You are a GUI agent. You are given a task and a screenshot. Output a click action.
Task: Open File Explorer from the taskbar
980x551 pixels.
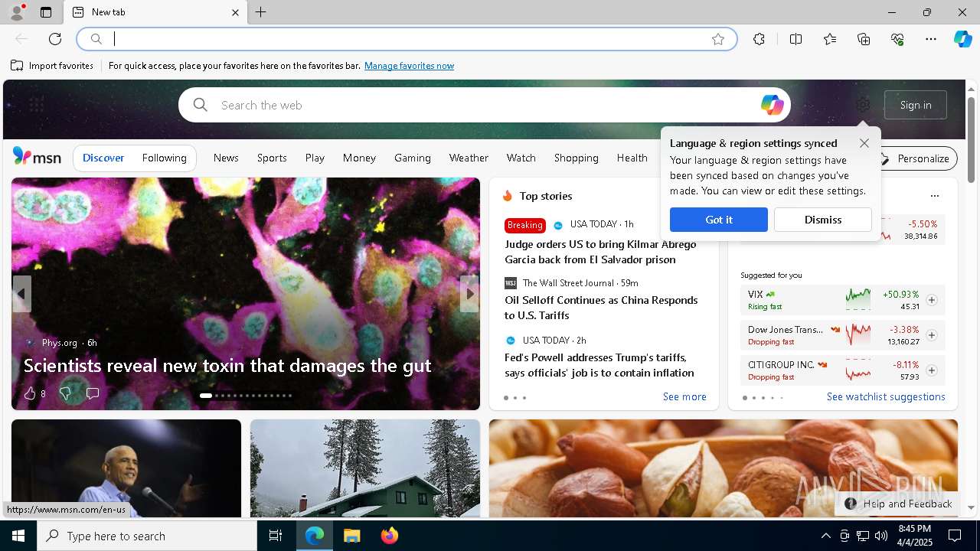[x=351, y=536]
